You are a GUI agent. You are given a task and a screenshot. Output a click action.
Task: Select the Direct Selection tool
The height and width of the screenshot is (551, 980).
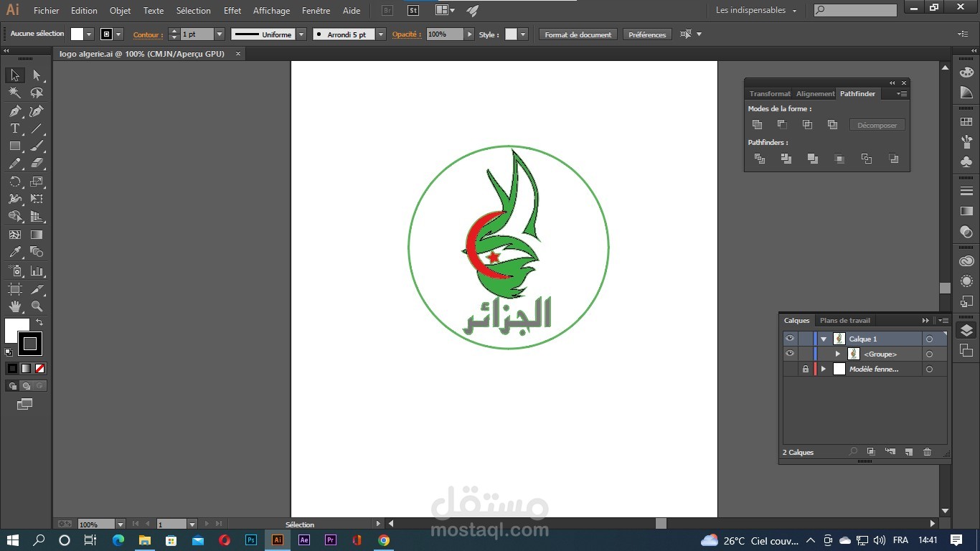37,75
